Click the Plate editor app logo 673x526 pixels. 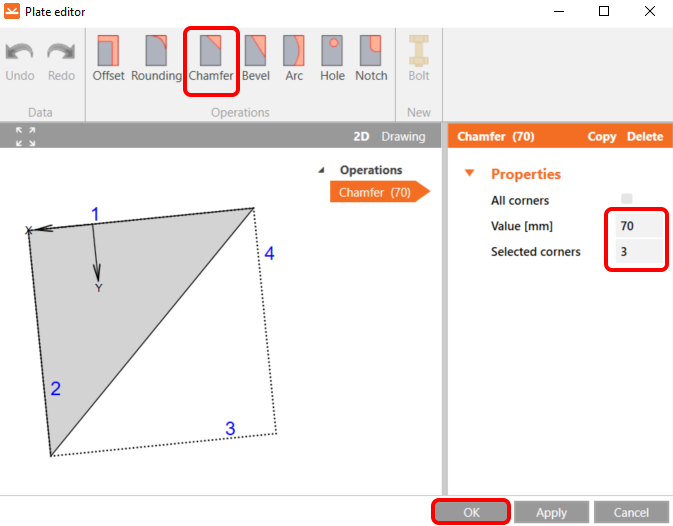point(12,12)
